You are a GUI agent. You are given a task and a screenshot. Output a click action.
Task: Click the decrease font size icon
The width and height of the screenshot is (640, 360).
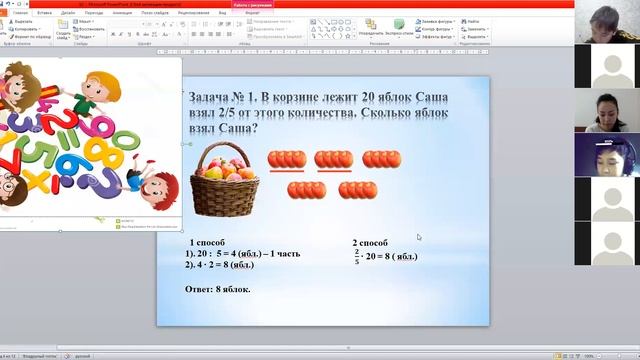(x=171, y=24)
